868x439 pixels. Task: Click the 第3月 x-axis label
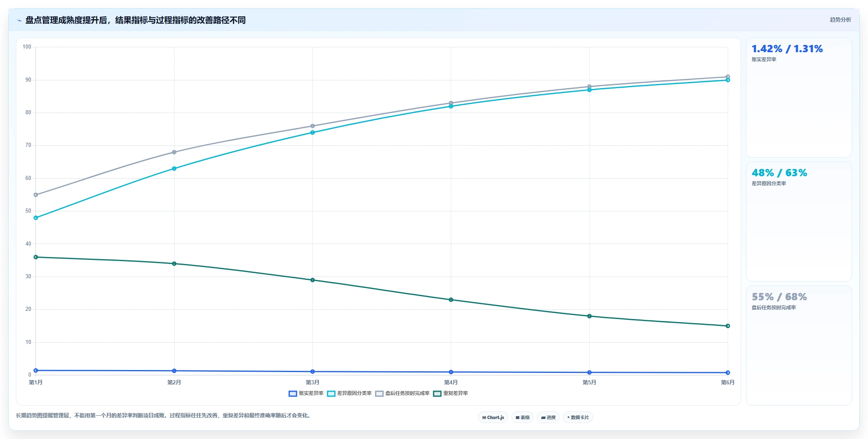(x=312, y=382)
